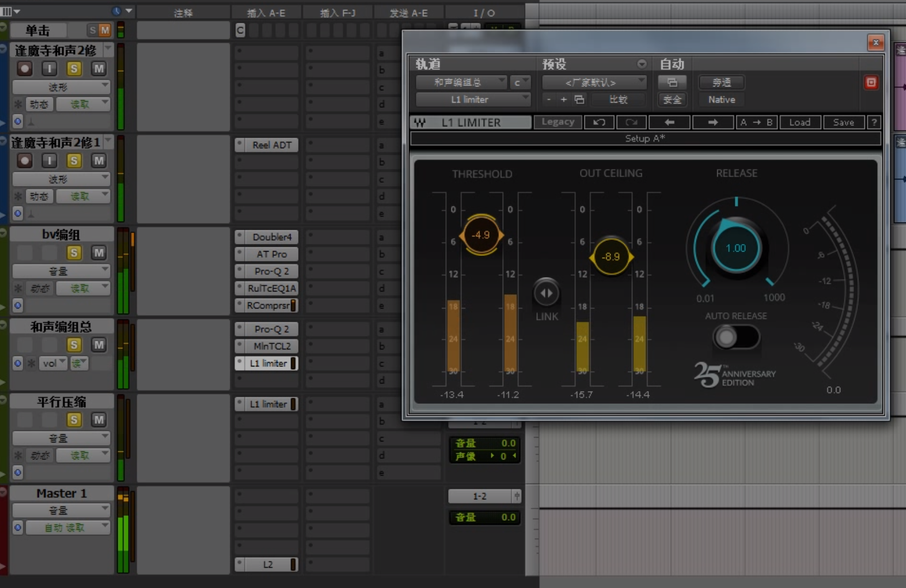Viewport: 906px width, 588px height.
Task: Open the <厂家默认> preset dropdown
Action: pyautogui.click(x=594, y=82)
